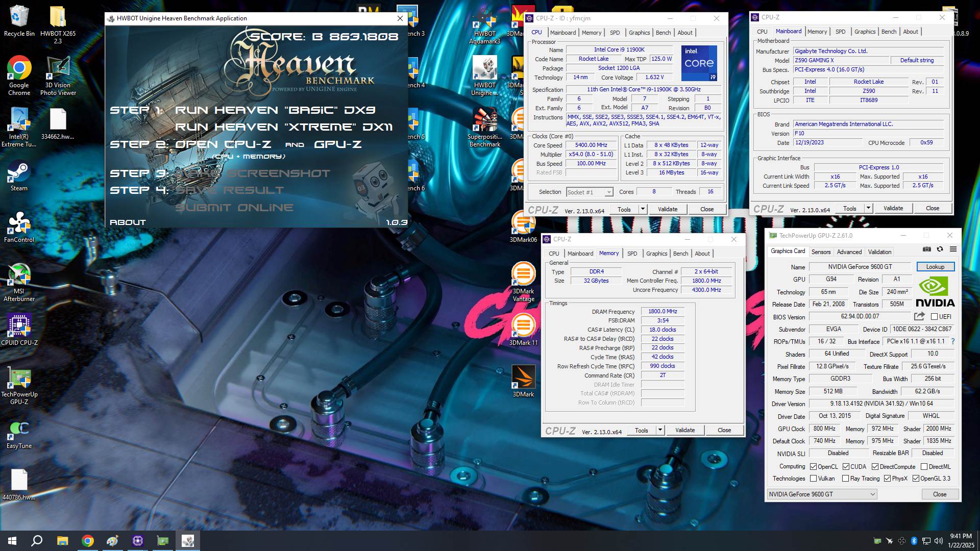The width and height of the screenshot is (980, 551).
Task: Toggle the OpenGL 3.3 checkbox
Action: [916, 479]
